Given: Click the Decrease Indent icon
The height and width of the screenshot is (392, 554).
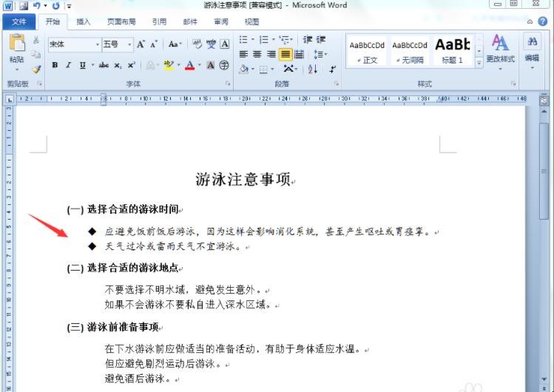Looking at the screenshot, I should pyautogui.click(x=308, y=39).
